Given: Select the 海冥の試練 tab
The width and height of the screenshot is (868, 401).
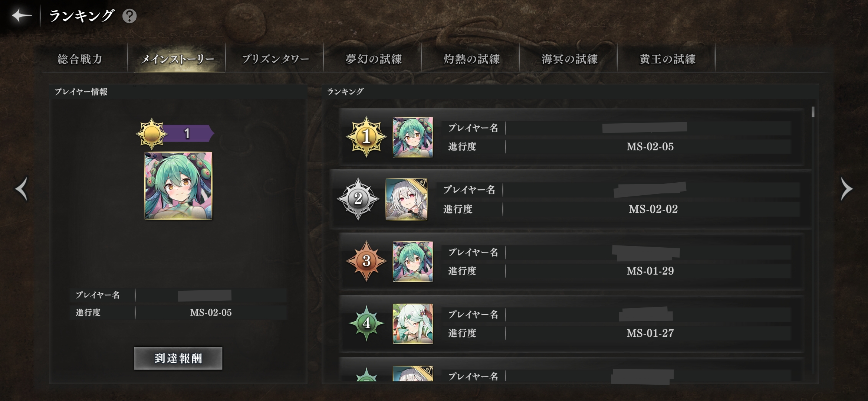Looking at the screenshot, I should coord(569,59).
